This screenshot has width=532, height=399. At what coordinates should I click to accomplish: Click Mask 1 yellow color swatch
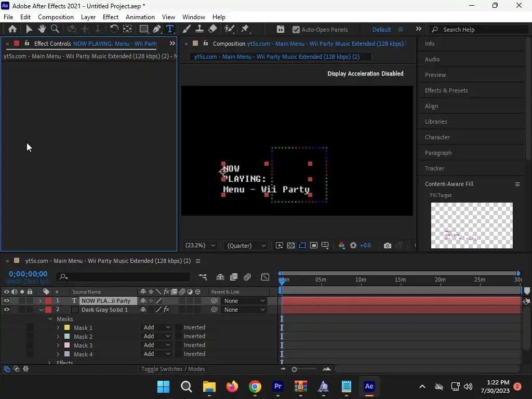click(x=67, y=328)
